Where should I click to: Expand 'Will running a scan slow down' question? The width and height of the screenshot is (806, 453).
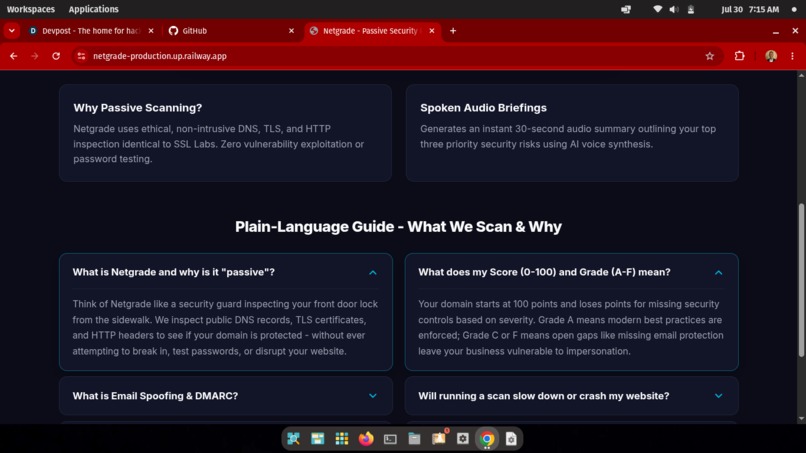click(x=572, y=396)
